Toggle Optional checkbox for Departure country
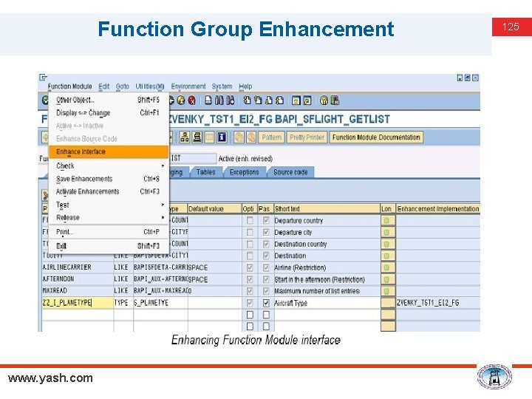 pyautogui.click(x=250, y=220)
